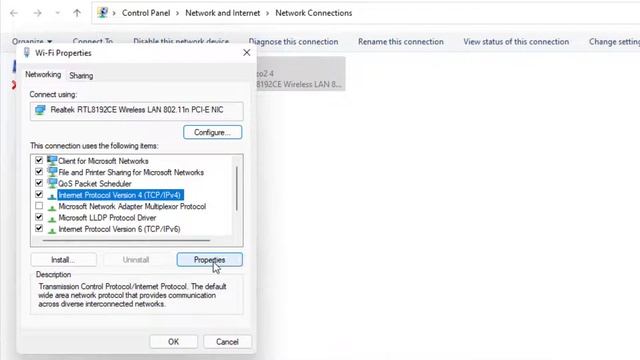Viewport: 640px width, 360px height.
Task: Click the Realtek adapter name field
Action: [136, 110]
